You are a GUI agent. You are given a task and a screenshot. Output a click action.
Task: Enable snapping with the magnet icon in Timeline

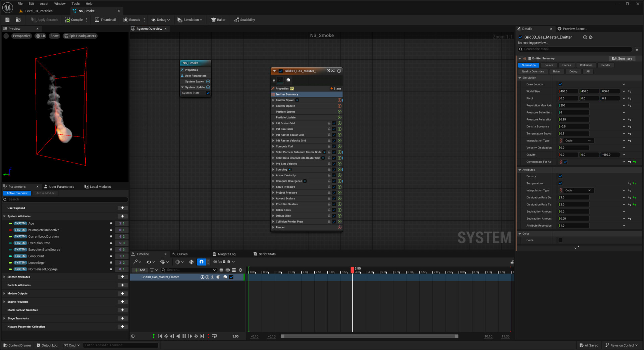click(201, 262)
